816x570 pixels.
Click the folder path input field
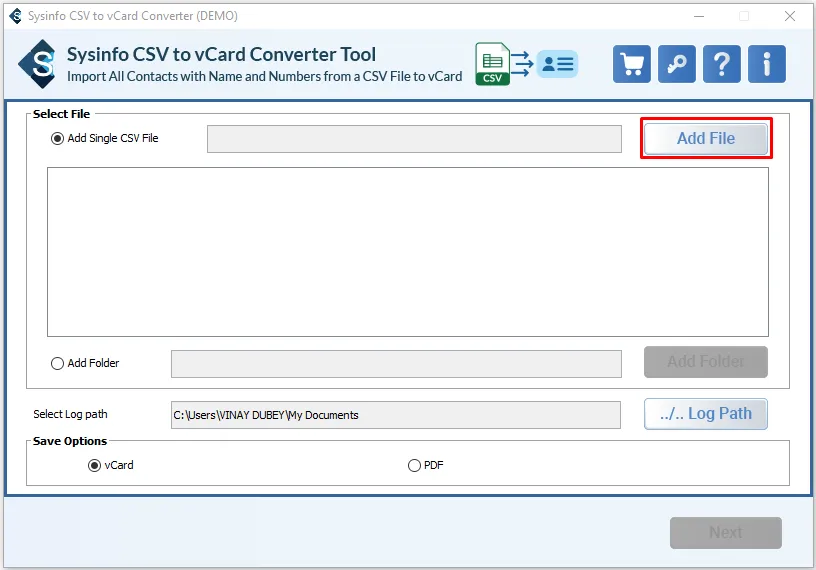click(397, 364)
